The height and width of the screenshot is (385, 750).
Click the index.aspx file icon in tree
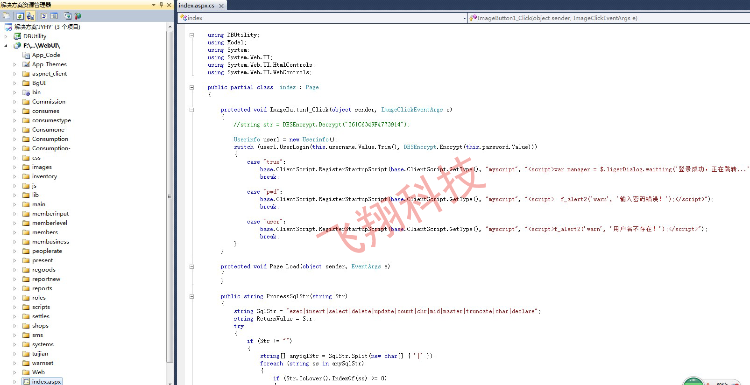26,381
